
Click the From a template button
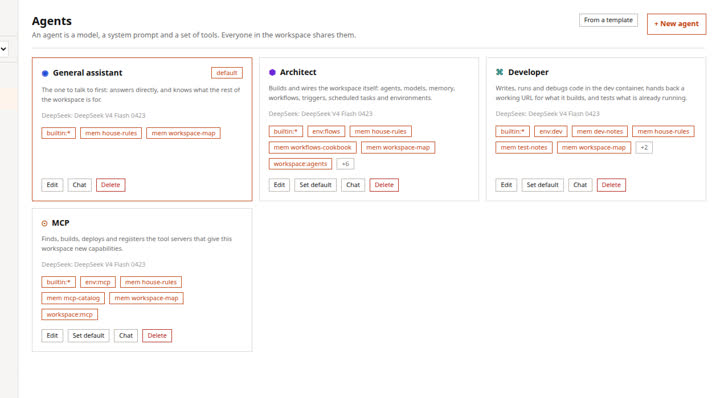(608, 20)
